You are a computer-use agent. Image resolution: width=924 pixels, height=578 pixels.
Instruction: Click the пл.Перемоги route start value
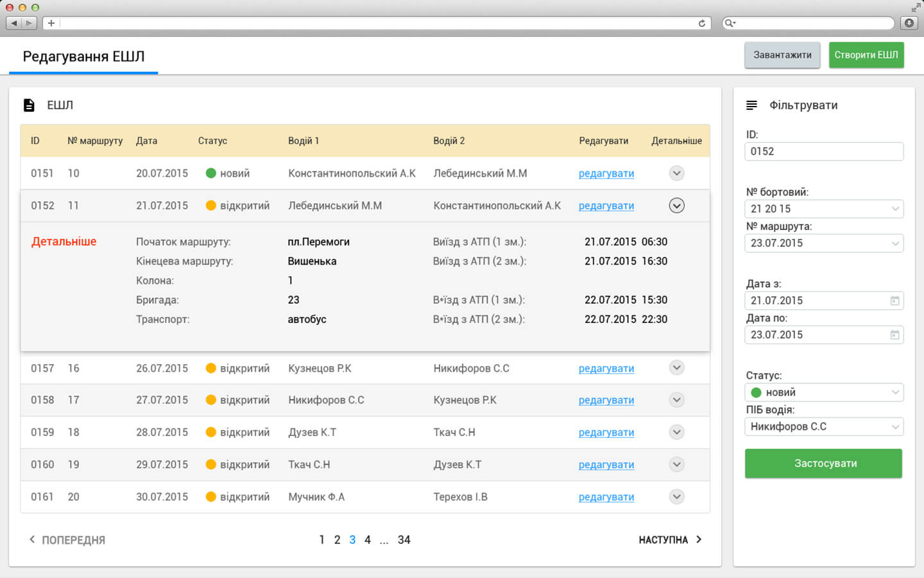[318, 241]
